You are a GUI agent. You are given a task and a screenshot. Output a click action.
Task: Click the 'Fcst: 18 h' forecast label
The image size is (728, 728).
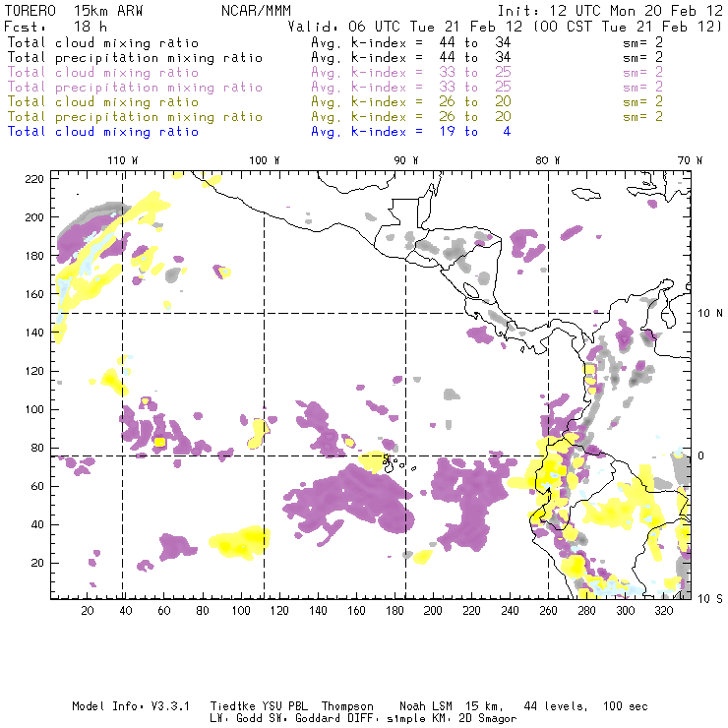tap(56, 26)
